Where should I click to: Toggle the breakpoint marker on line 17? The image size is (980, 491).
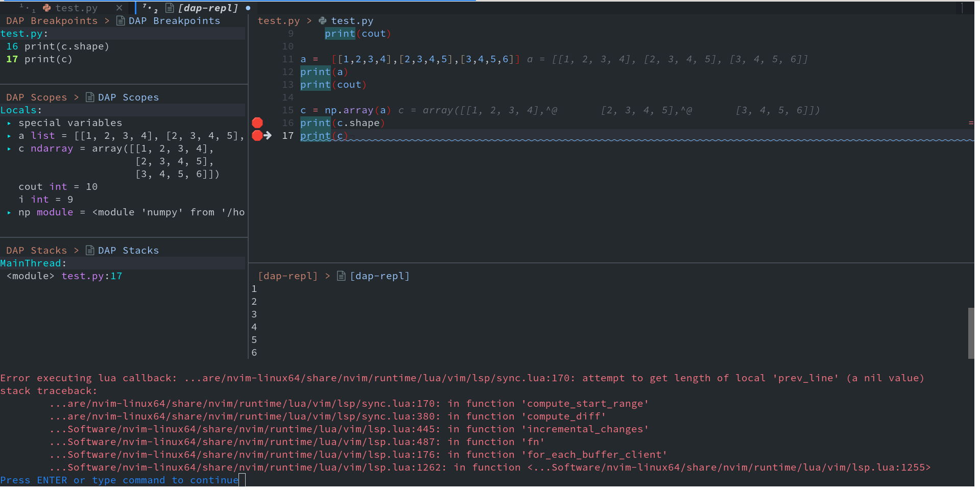256,135
